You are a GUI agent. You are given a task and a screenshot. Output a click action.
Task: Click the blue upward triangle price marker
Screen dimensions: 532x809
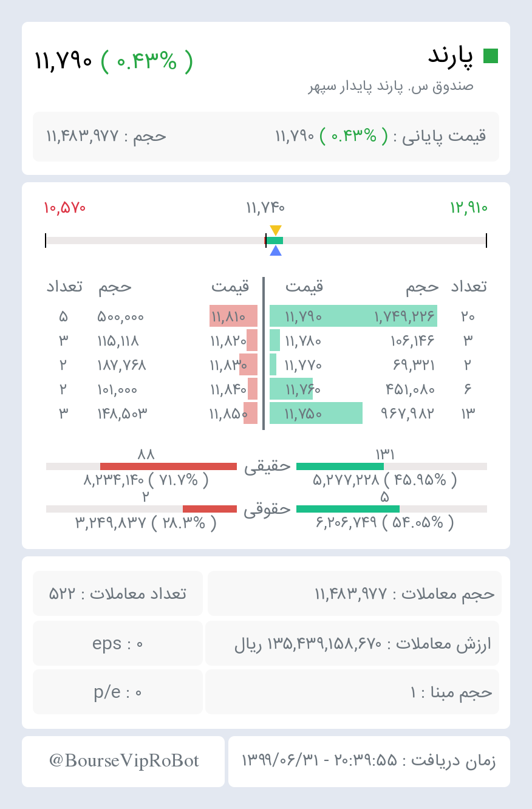coord(276,250)
